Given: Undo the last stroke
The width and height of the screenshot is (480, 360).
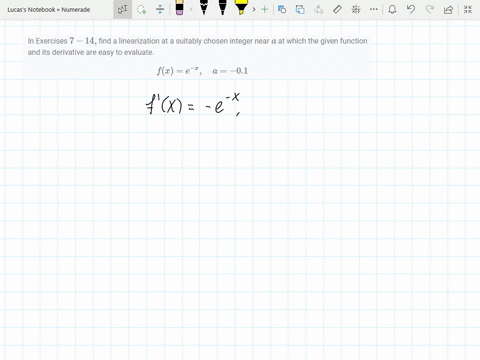Looking at the screenshot, I should [411, 9].
